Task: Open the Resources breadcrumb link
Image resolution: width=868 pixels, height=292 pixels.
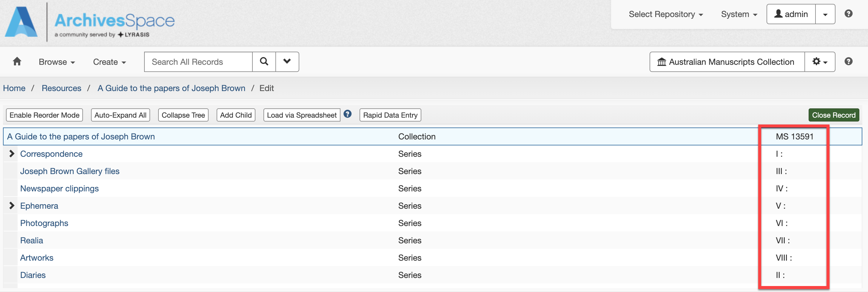Action: pyautogui.click(x=61, y=88)
